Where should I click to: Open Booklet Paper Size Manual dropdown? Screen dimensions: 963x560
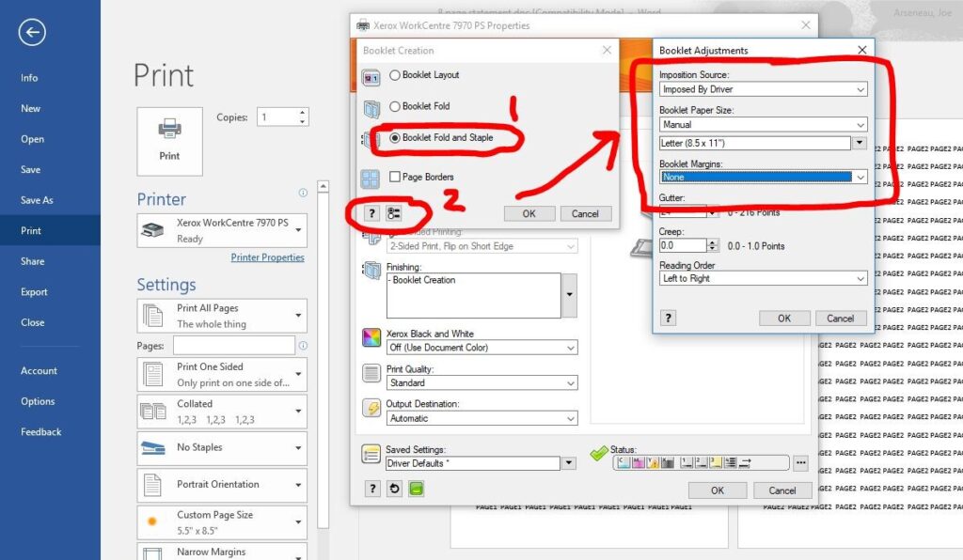(x=764, y=125)
